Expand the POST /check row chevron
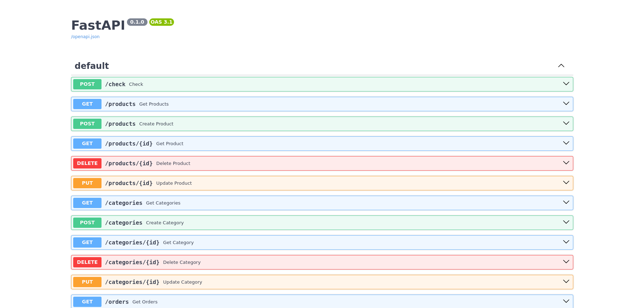Viewport: 644px width, 308px height. coord(566,84)
